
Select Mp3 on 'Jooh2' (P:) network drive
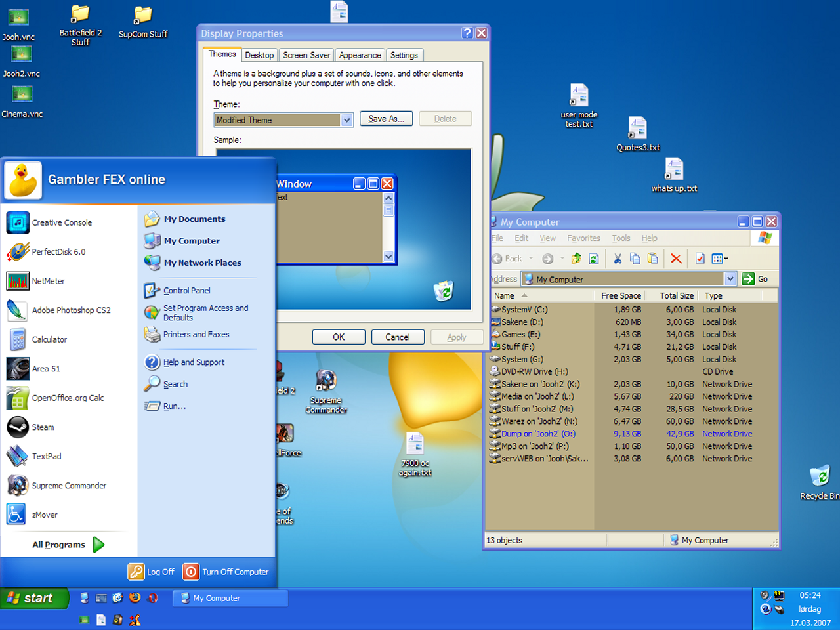coord(530,446)
